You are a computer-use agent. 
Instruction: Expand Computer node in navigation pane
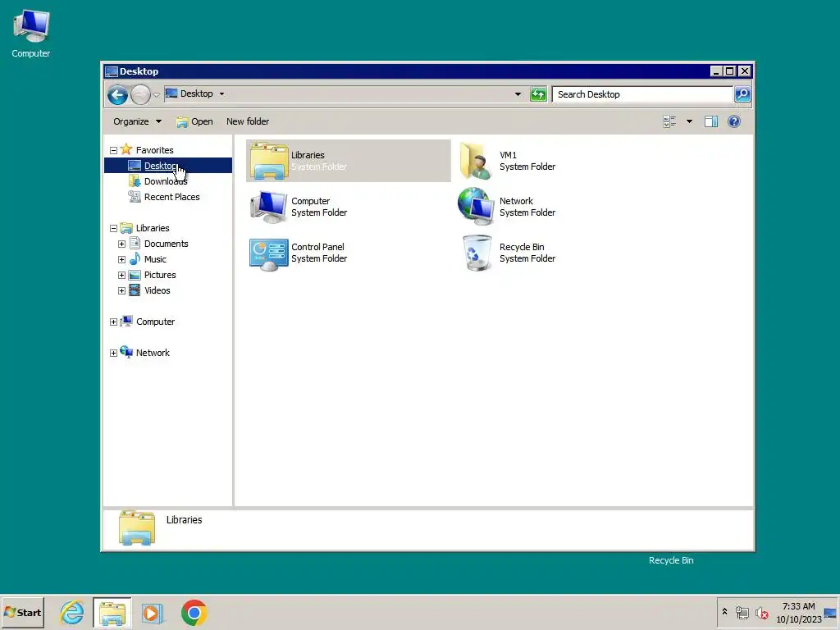113,322
